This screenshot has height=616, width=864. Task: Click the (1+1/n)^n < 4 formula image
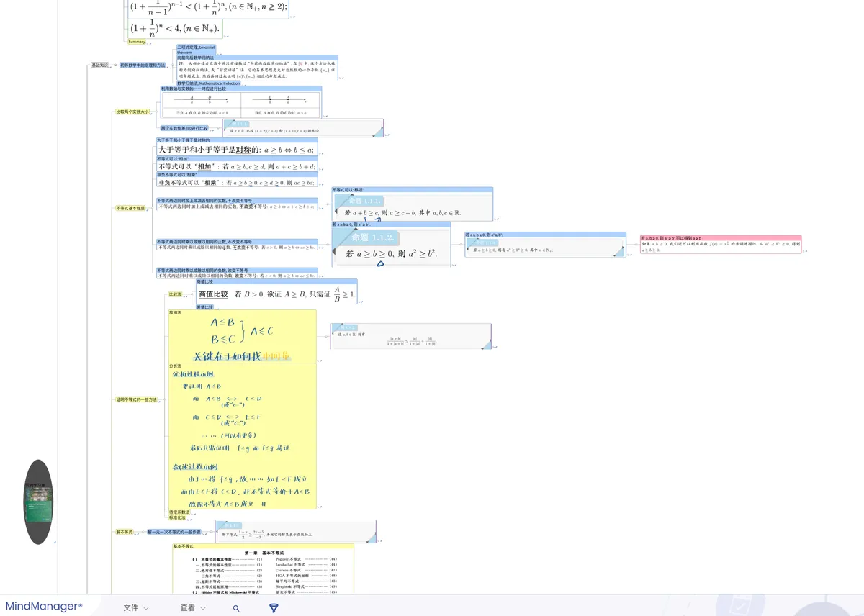pyautogui.click(x=175, y=29)
